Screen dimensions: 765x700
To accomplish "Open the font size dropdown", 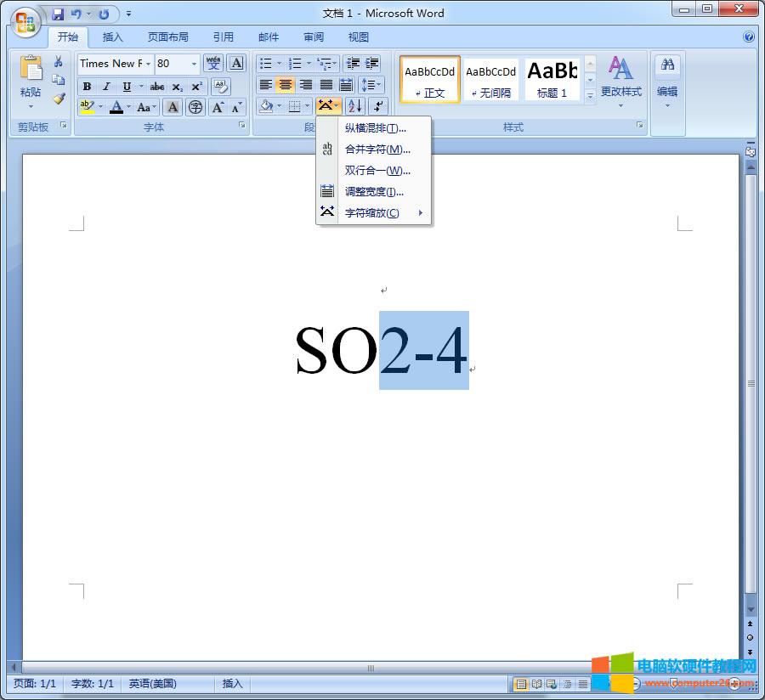I will click(x=194, y=64).
